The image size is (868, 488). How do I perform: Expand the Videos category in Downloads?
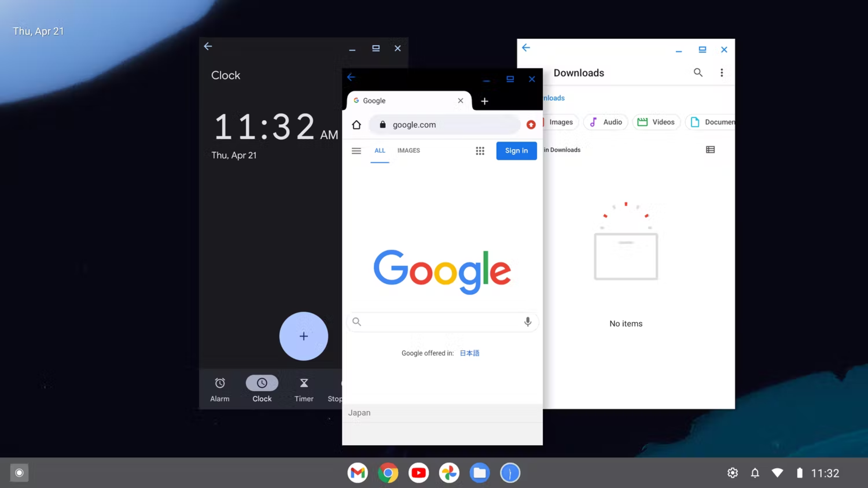point(656,121)
